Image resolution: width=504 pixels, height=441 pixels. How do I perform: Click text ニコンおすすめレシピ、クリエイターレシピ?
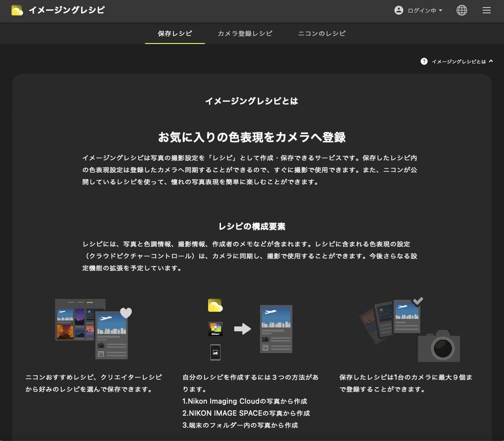(94, 377)
